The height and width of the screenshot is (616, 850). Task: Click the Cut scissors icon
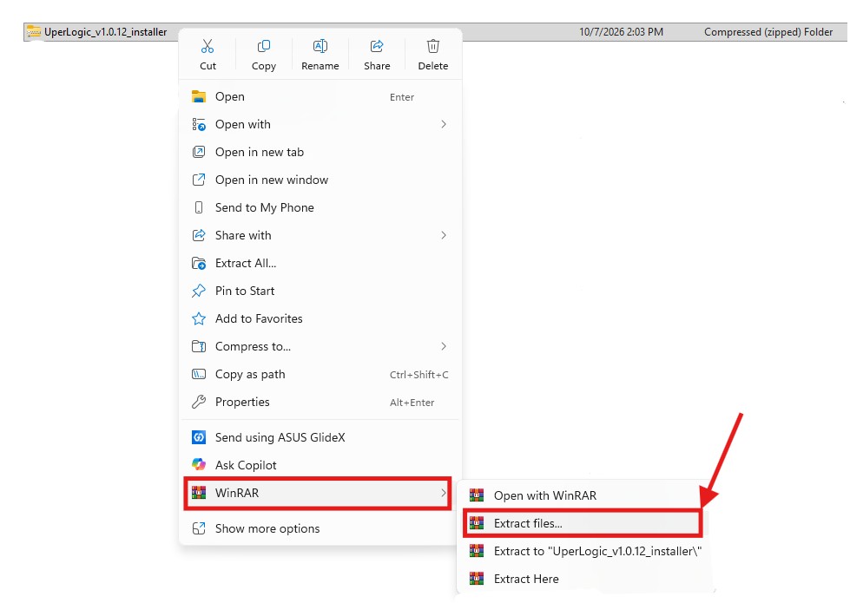coord(208,46)
